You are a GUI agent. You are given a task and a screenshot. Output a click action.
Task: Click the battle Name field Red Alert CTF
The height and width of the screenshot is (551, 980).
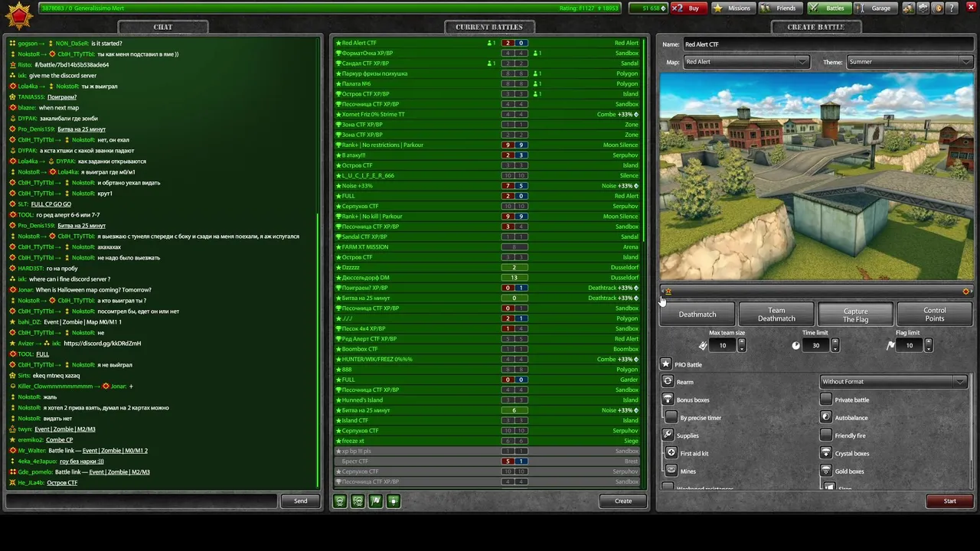click(x=827, y=44)
